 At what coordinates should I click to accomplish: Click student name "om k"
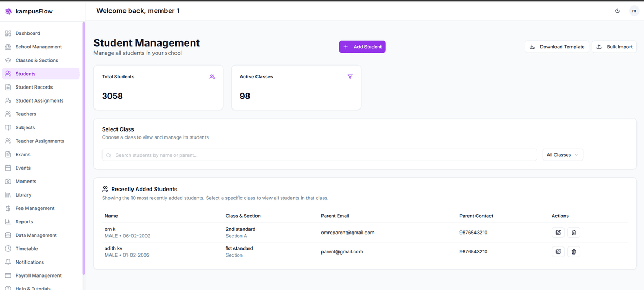(x=110, y=229)
